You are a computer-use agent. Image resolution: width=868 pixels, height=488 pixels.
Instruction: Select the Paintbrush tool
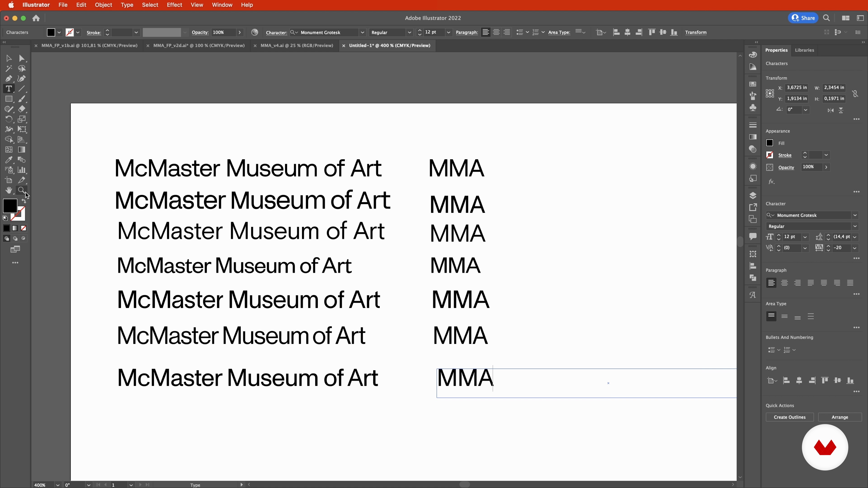22,99
